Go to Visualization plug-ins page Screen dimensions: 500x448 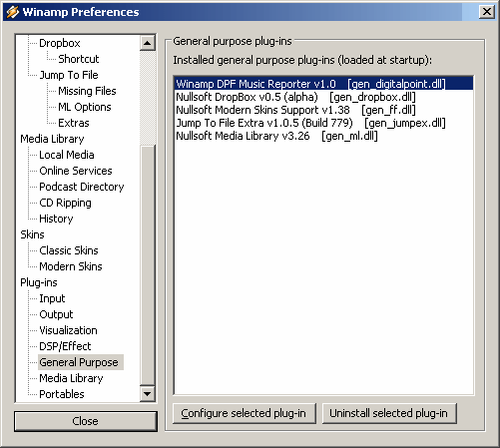[68, 330]
